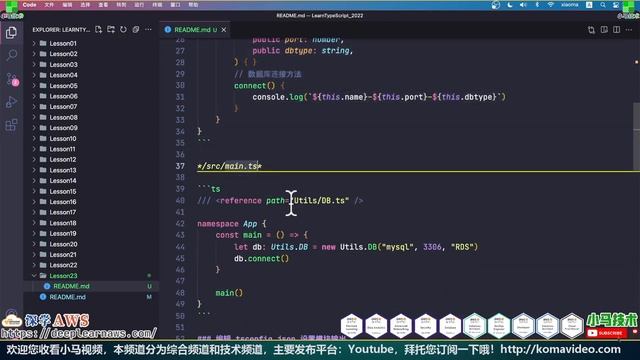Open the Wi-Fi status menu
This screenshot has height=360, width=640.
coord(551,5)
